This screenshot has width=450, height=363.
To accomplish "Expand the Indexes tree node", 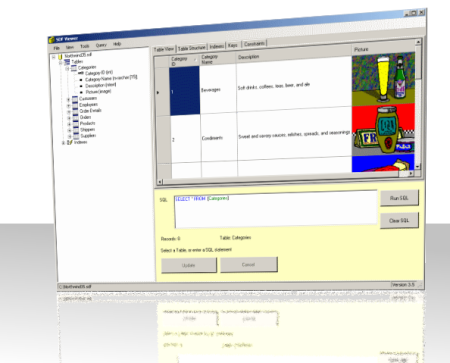I will [63, 143].
